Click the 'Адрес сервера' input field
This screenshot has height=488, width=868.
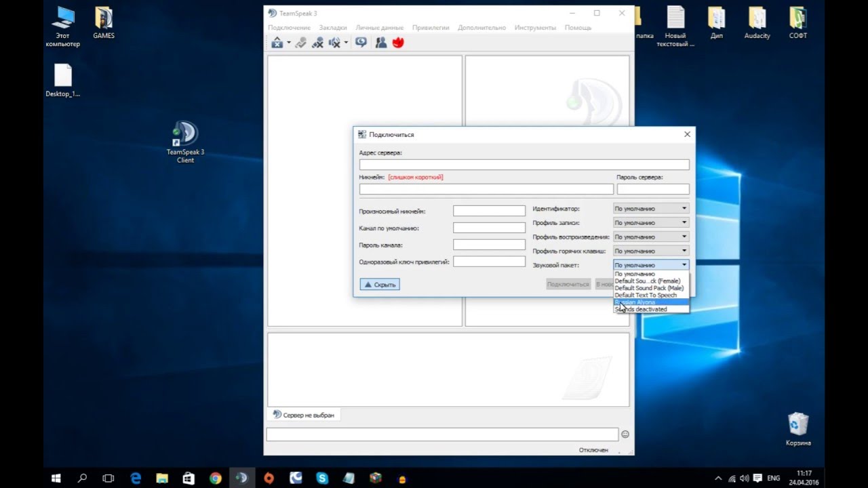click(x=524, y=165)
